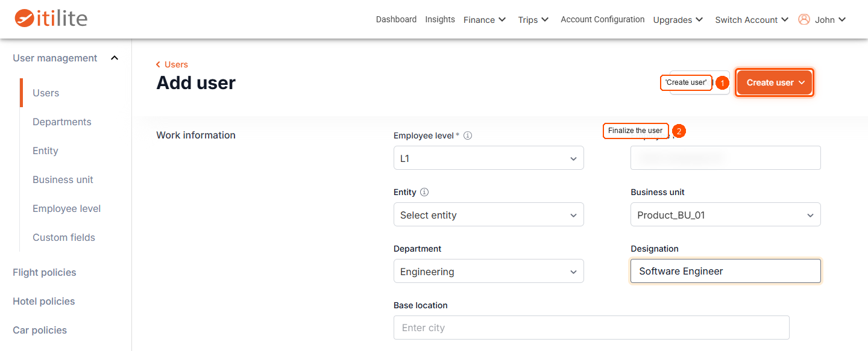This screenshot has width=868, height=351.
Task: Open Hotel policies in the sidebar
Action: (44, 301)
